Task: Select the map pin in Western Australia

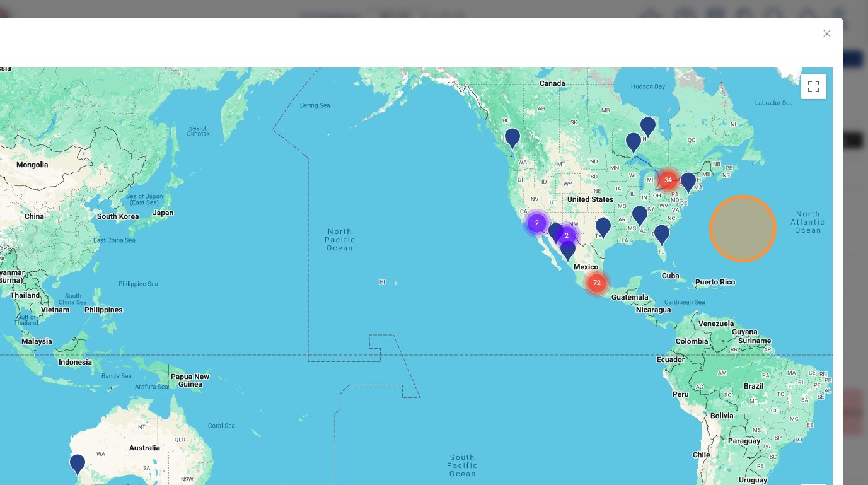Action: click(x=78, y=465)
